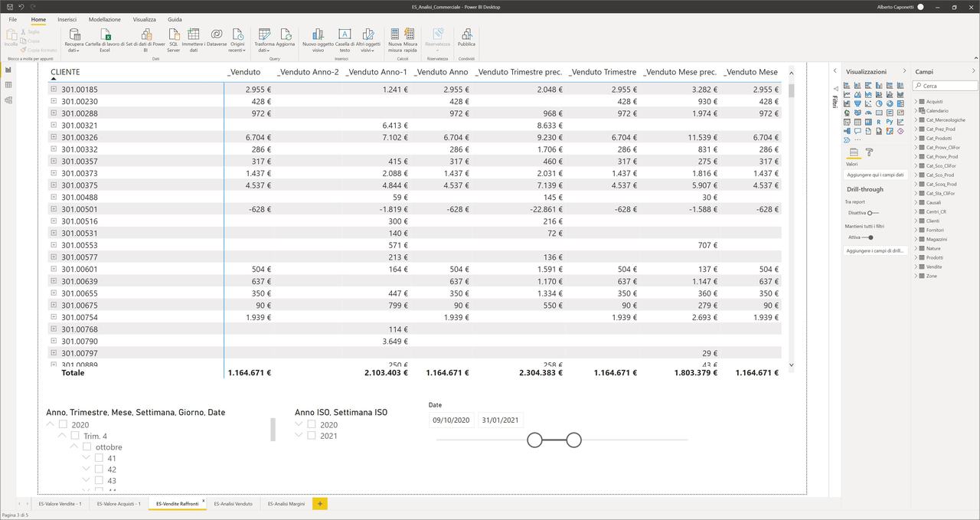Click Trasforma dati in the ribbon

(x=264, y=35)
